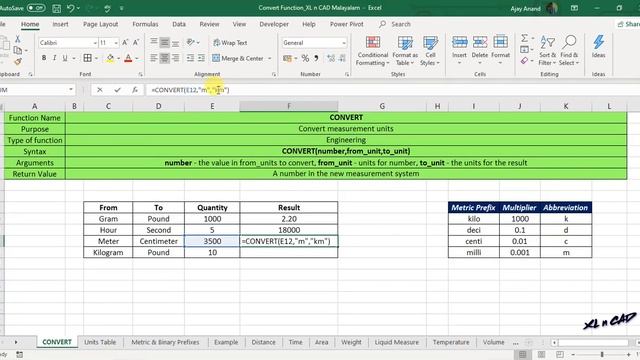
Task: Click the Page Layout view icon in status bar
Action: pos(541,354)
